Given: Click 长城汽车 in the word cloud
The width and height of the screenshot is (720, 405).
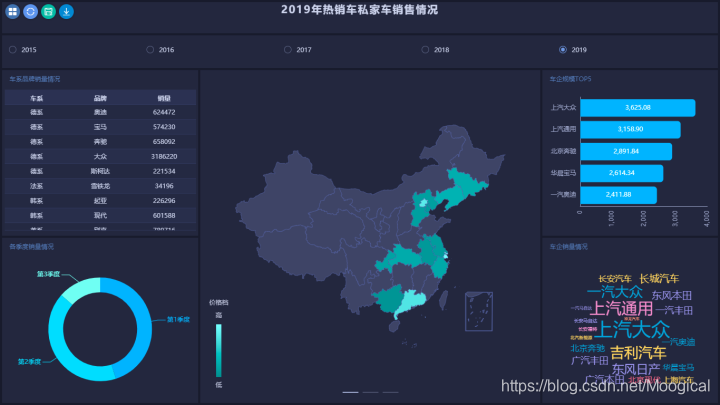Looking at the screenshot, I should [x=659, y=278].
